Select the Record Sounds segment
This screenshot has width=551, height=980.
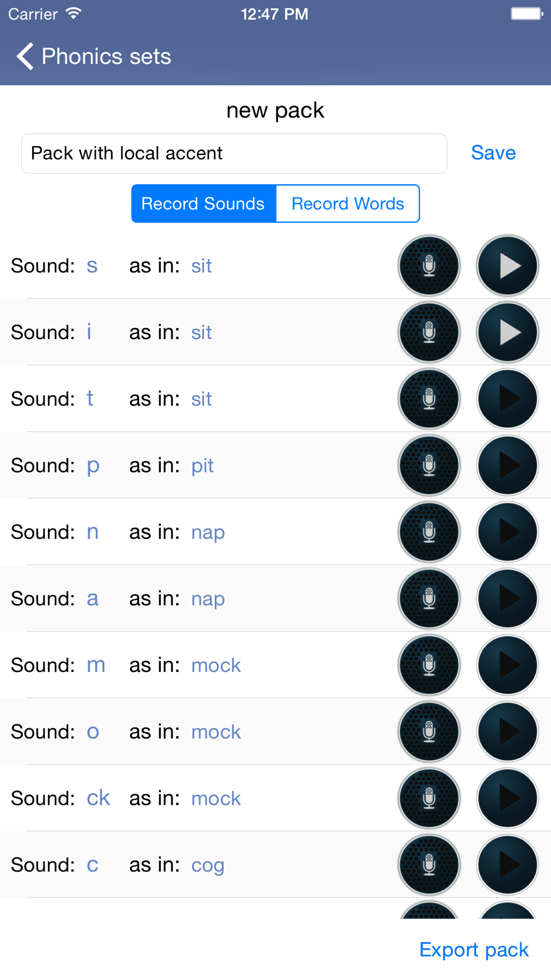pyautogui.click(x=203, y=203)
